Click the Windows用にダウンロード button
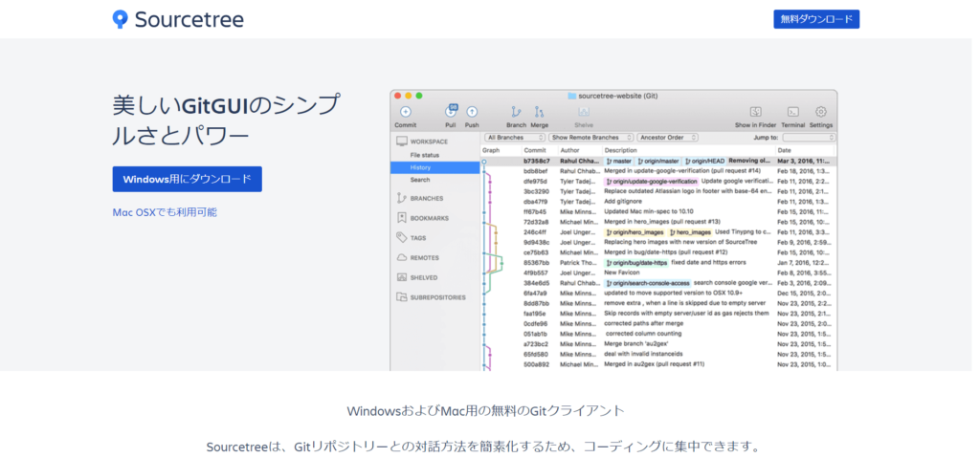 (187, 180)
